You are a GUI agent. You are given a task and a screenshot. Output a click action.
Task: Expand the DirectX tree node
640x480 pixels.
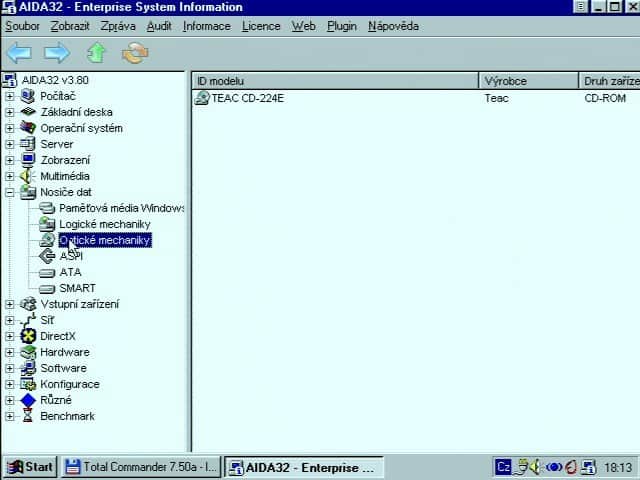click(x=9, y=336)
